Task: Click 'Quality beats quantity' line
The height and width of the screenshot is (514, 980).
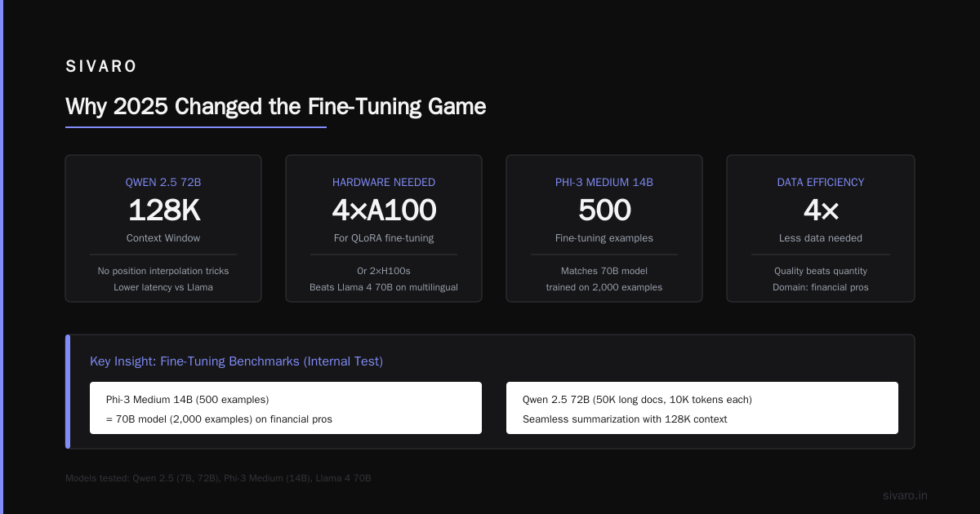Action: point(821,271)
